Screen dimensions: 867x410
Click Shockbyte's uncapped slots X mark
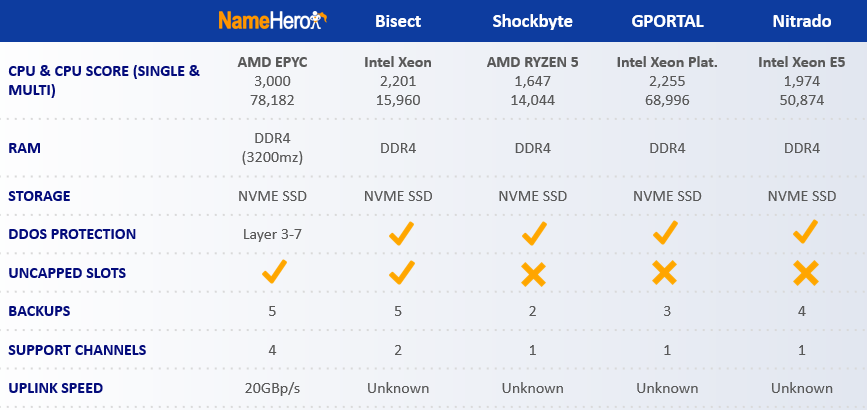click(534, 274)
